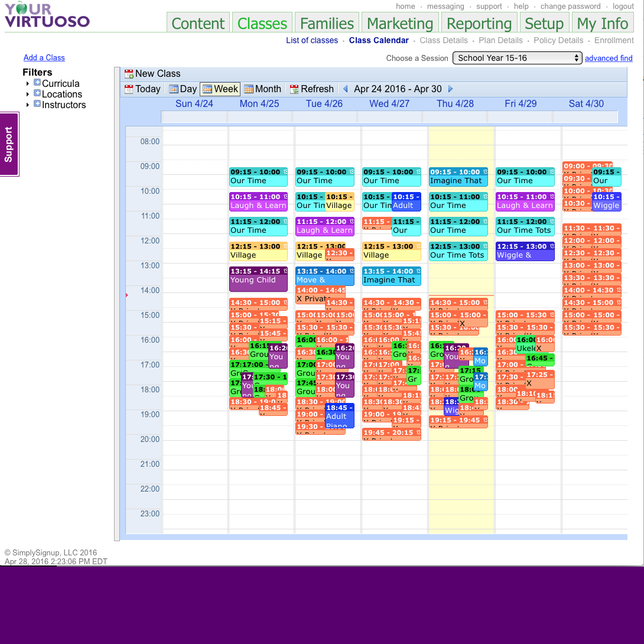Viewport: 644px width, 644px height.
Task: Expand the Locations filter triangle
Action: [x=28, y=95]
